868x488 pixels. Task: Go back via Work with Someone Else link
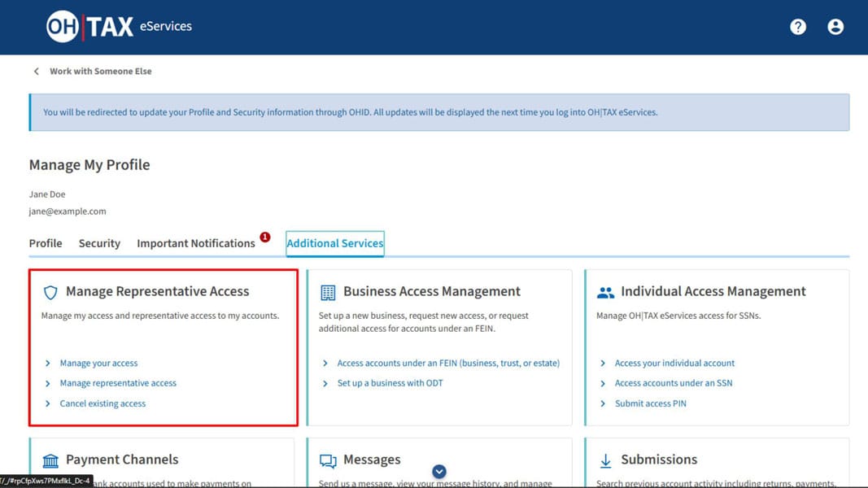(101, 72)
